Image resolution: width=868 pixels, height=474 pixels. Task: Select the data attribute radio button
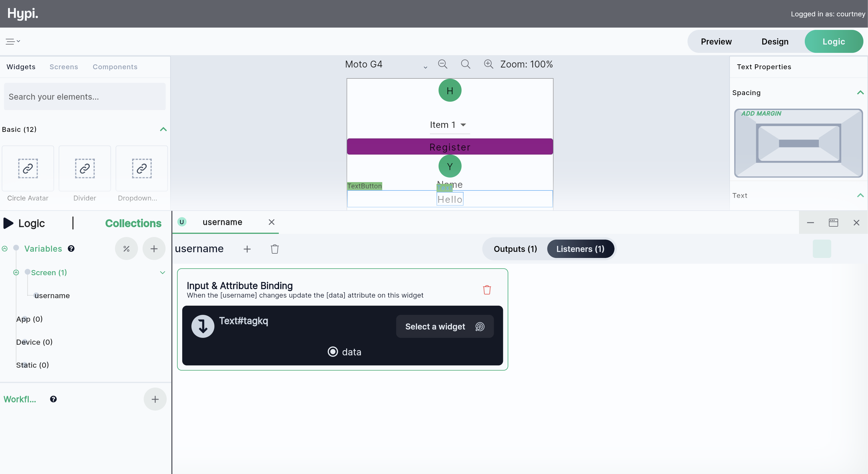click(333, 352)
